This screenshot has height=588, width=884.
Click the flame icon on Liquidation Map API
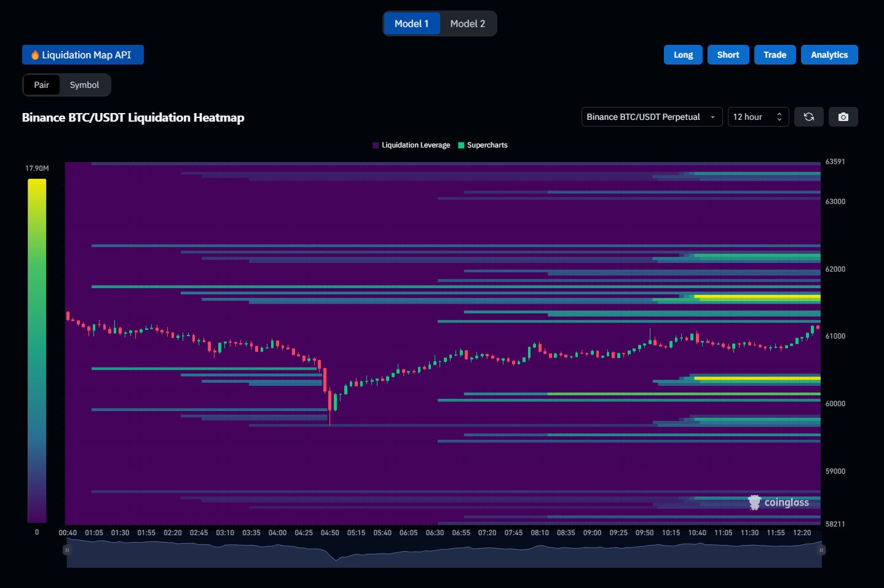35,55
